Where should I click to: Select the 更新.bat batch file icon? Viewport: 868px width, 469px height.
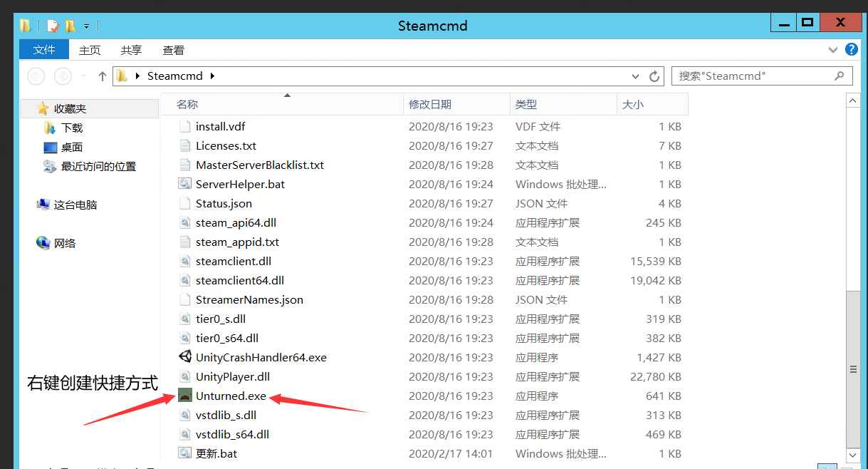(185, 454)
